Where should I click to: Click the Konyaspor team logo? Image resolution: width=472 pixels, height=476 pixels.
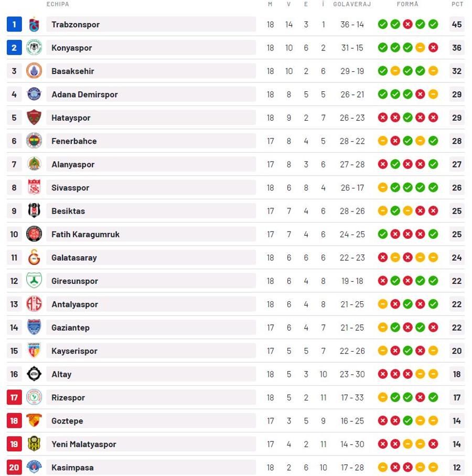pyautogui.click(x=34, y=48)
